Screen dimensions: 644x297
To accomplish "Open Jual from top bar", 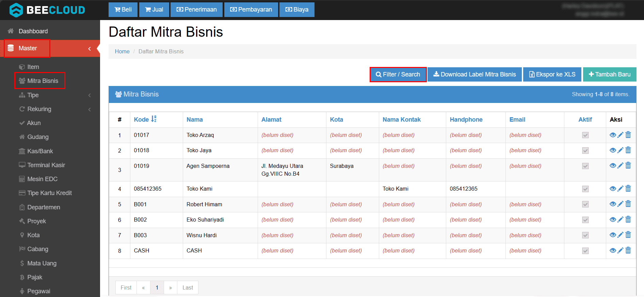I will pos(154,10).
